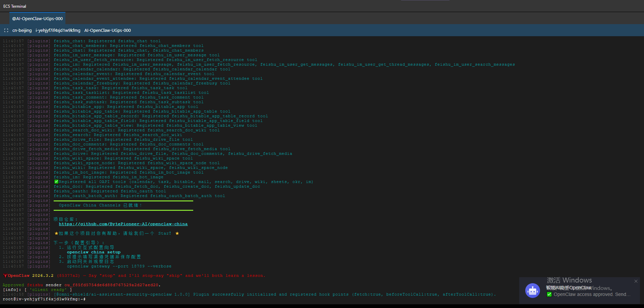Open the github.com/BytePioneer-AI/openclaw-china link
This screenshot has height=308, width=644.
click(123, 224)
